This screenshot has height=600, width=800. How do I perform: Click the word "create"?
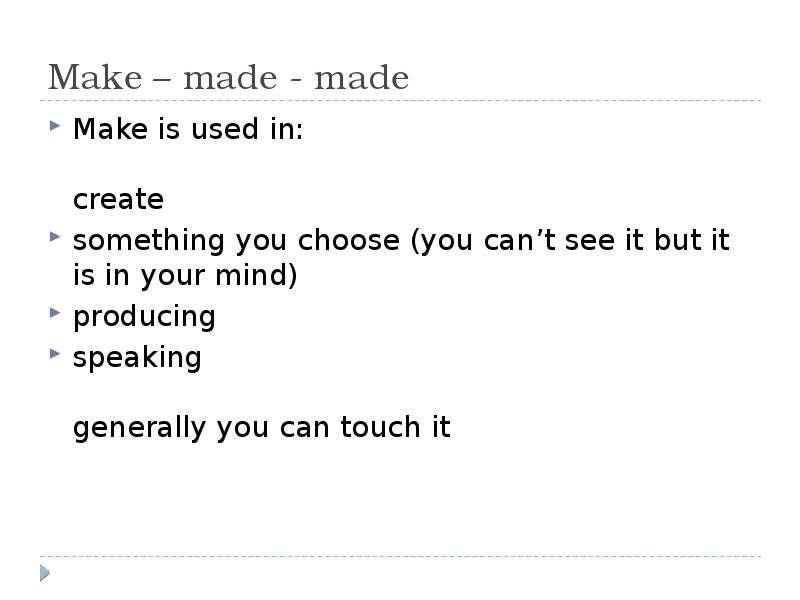(118, 200)
